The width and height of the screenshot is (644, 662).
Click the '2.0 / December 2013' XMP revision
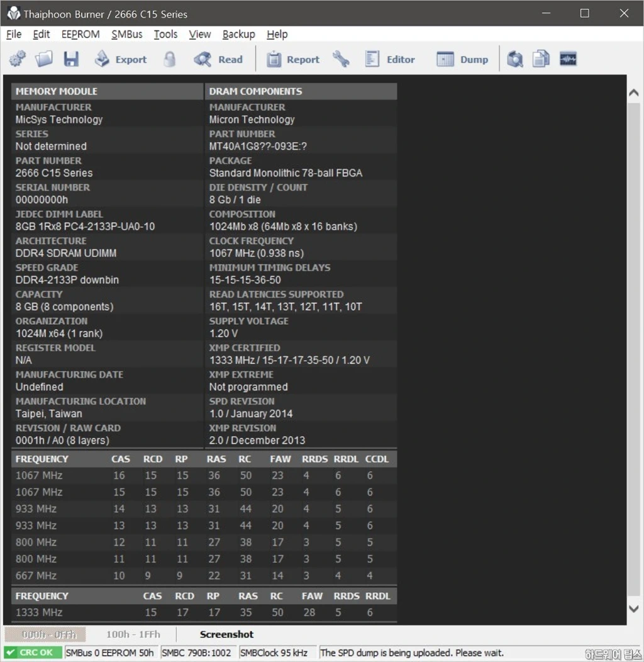[257, 440]
